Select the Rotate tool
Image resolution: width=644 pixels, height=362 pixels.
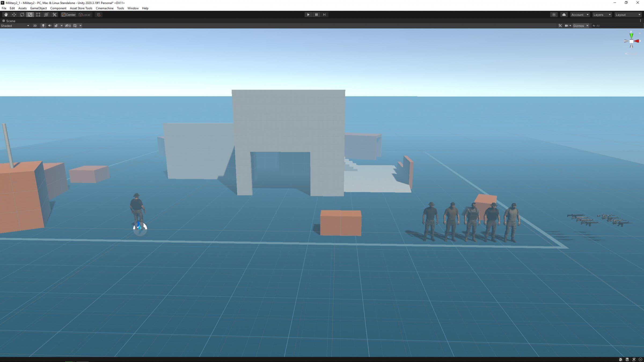tap(22, 15)
